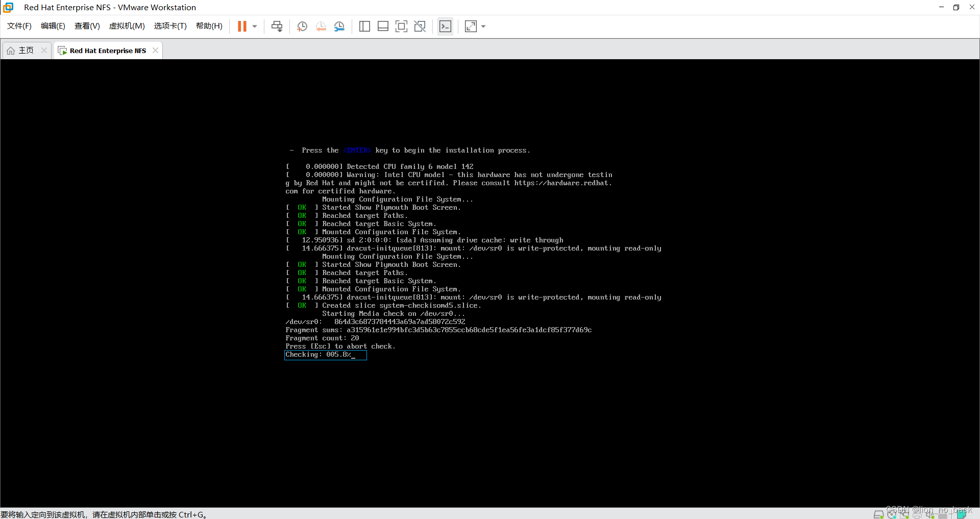Open the 文件(F) menu

click(x=19, y=26)
